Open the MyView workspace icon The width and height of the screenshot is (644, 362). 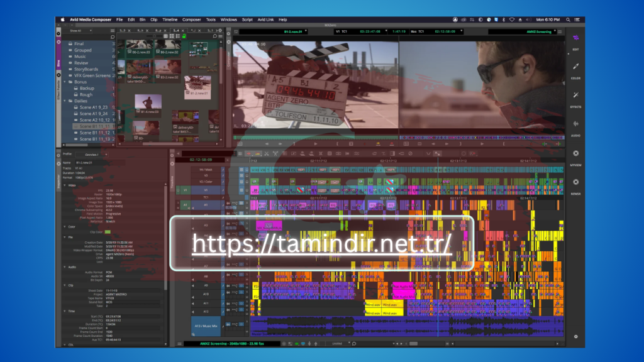(x=576, y=153)
